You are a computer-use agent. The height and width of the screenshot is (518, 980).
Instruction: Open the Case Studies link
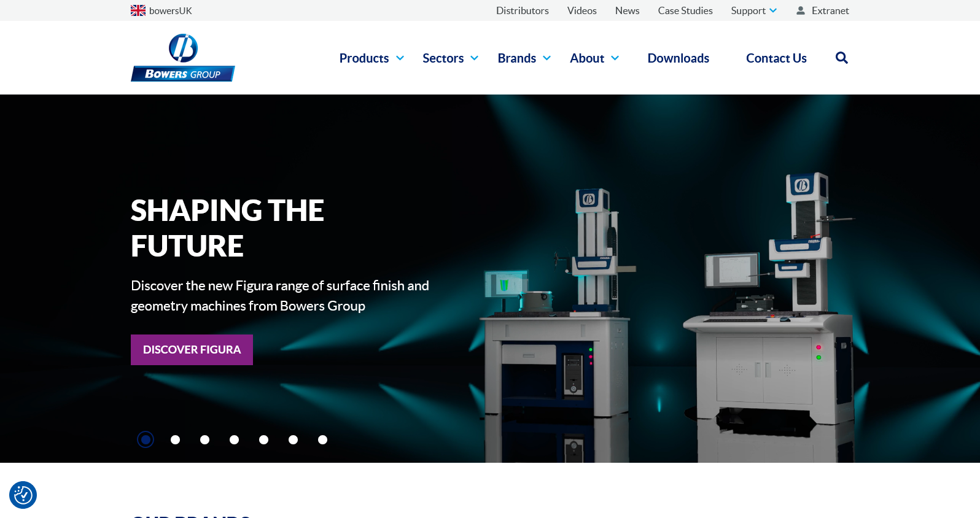click(685, 10)
